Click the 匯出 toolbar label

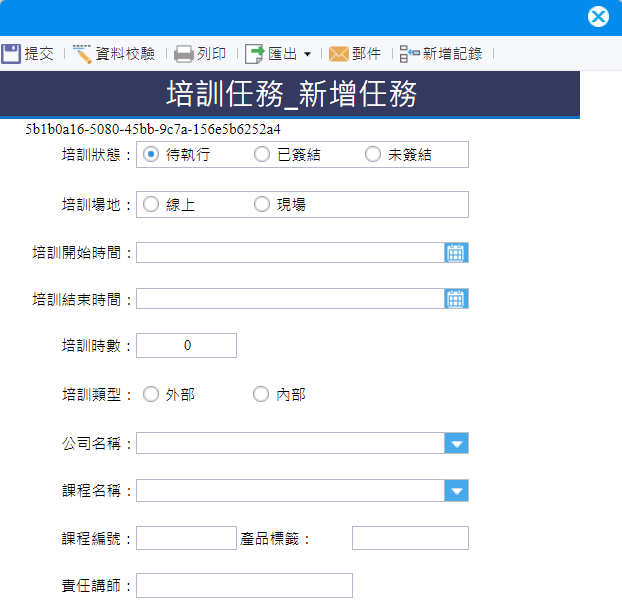282,54
